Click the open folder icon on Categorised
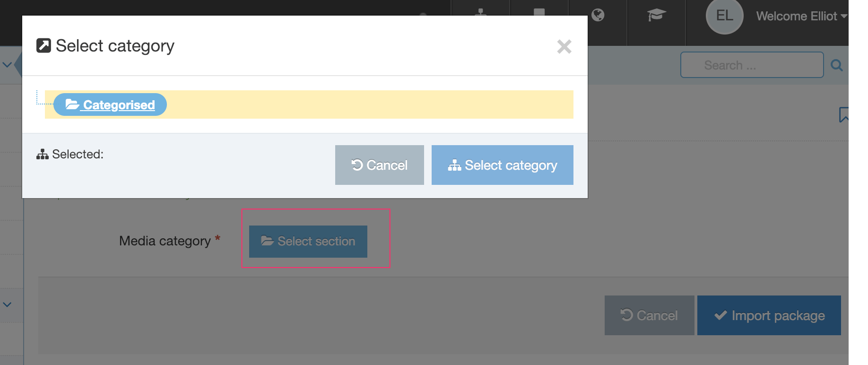Image resolution: width=868 pixels, height=365 pixels. click(72, 104)
